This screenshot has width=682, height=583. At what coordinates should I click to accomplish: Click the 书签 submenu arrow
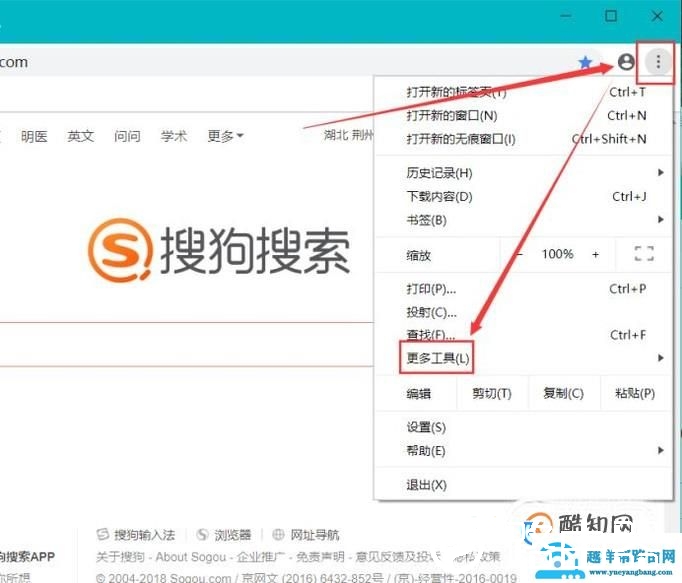pyautogui.click(x=661, y=220)
